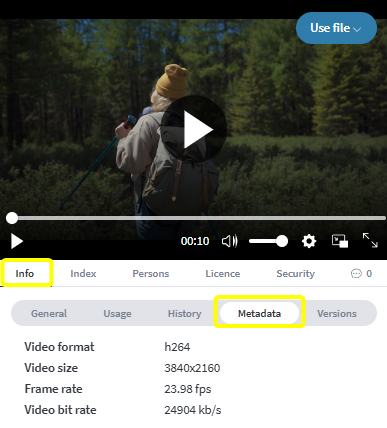The height and width of the screenshot is (428, 387).
Task: Click the 00:10 duration time display
Action: click(195, 241)
